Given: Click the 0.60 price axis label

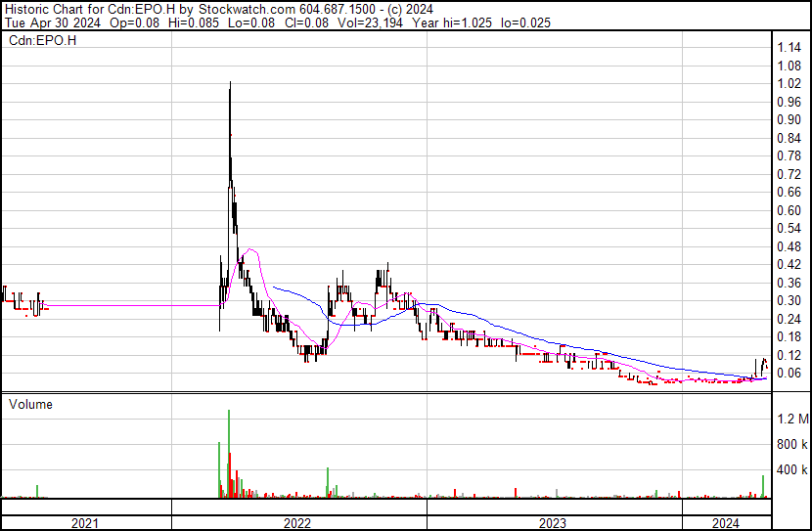Looking at the screenshot, I should click(789, 210).
